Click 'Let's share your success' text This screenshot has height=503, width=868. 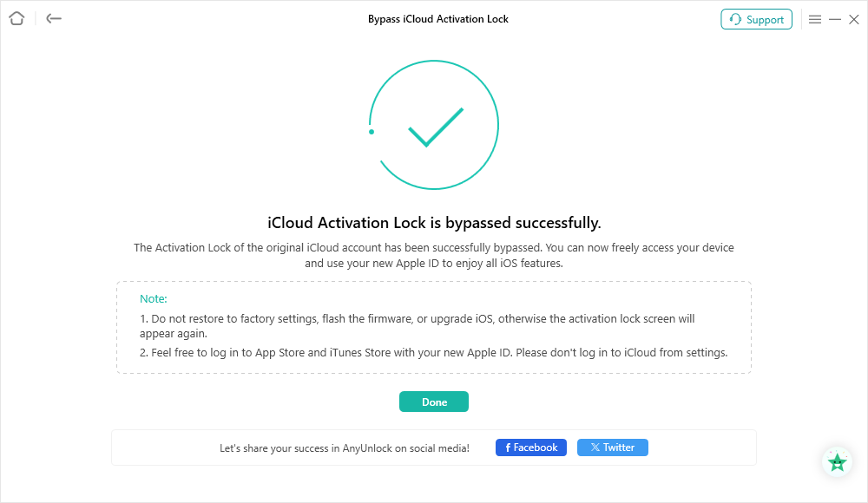click(345, 448)
